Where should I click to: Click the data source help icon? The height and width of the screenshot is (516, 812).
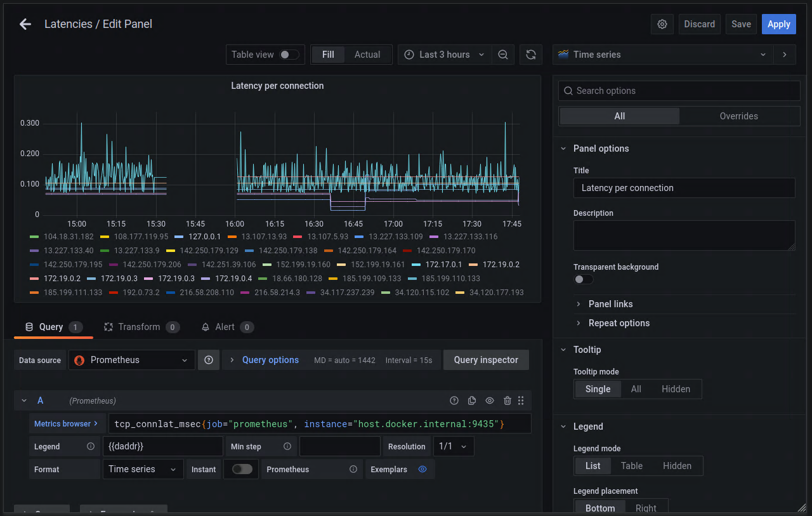[x=209, y=360]
